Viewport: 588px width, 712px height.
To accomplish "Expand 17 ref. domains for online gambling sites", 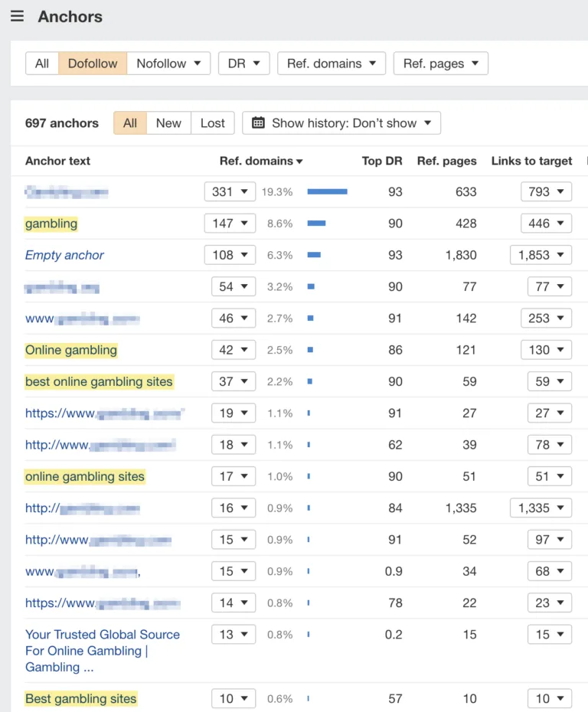I will tap(234, 476).
